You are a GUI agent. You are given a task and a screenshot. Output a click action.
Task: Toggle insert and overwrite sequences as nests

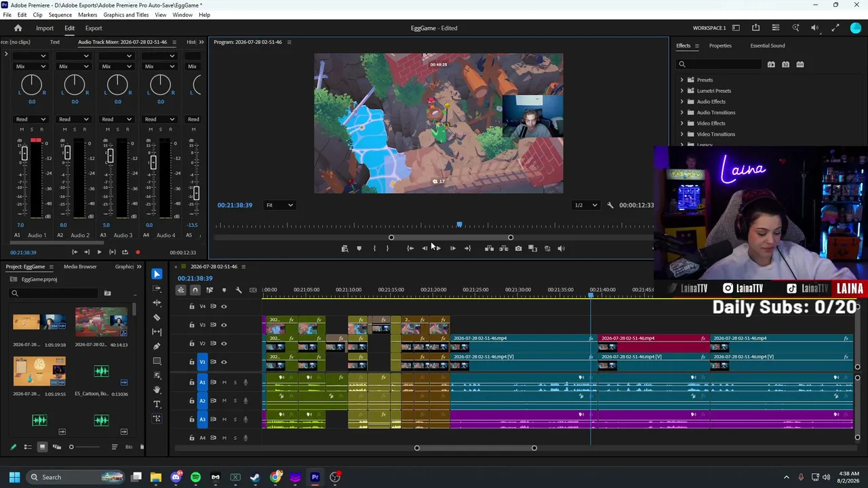click(180, 290)
